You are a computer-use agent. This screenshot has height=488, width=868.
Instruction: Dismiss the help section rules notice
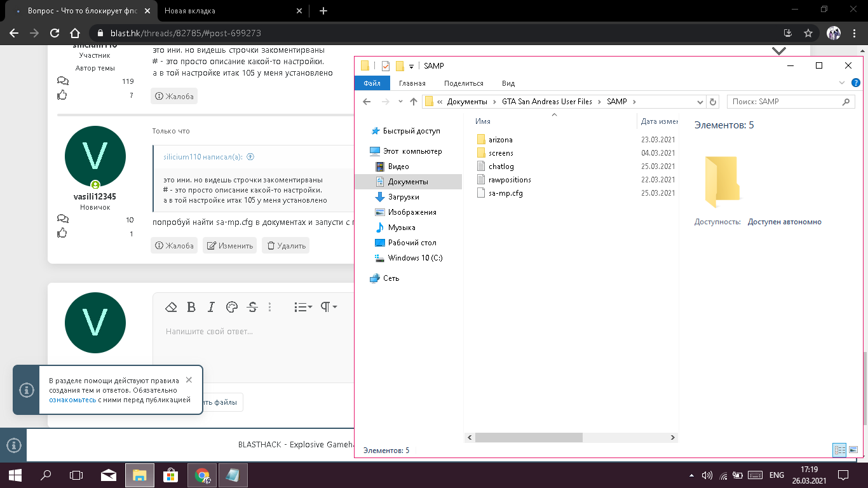[x=189, y=379]
